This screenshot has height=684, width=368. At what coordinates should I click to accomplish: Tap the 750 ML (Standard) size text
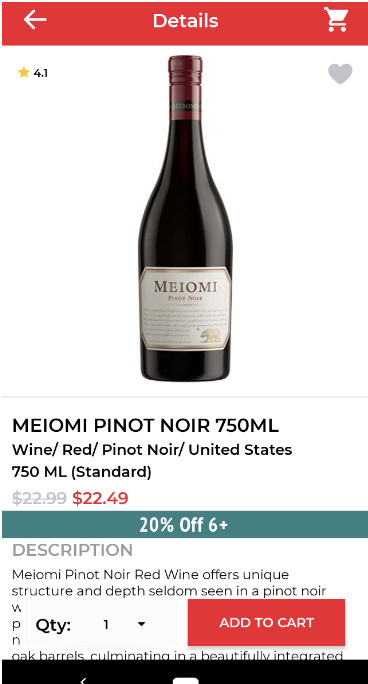coord(82,472)
